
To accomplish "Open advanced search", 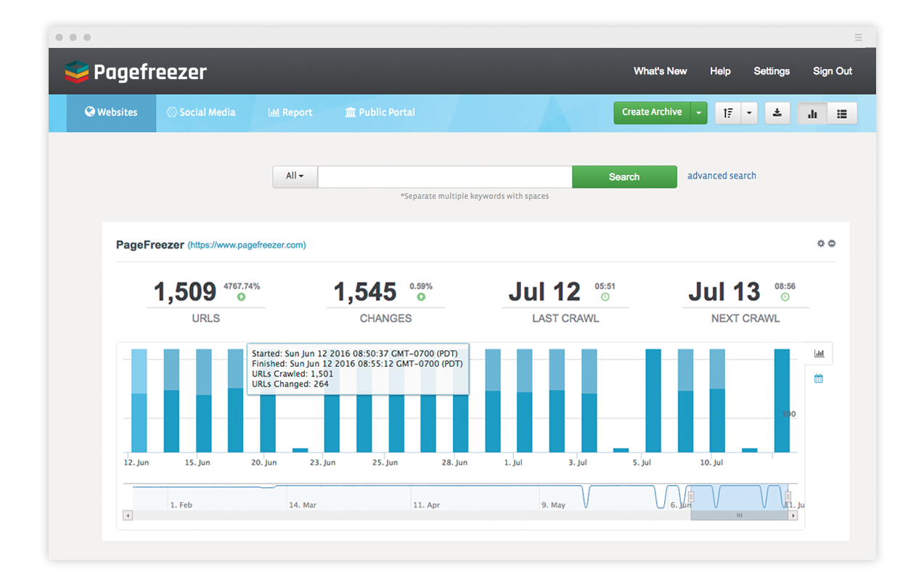I will [721, 176].
